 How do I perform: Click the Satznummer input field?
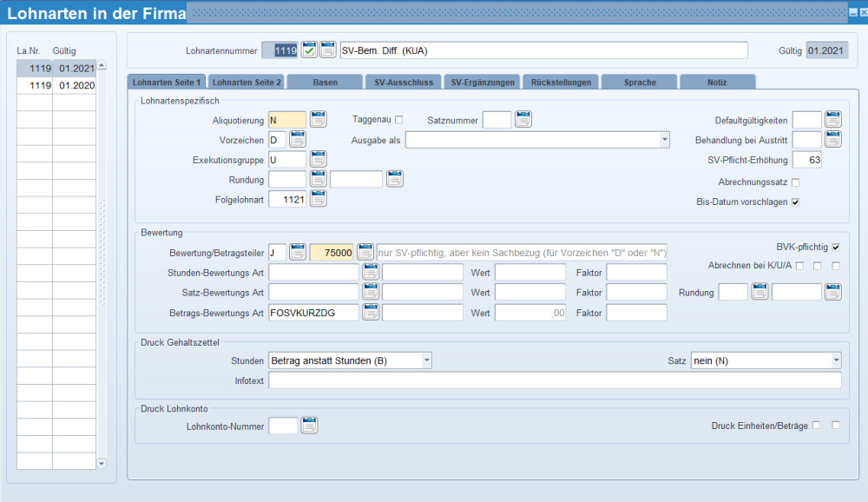pyautogui.click(x=496, y=120)
